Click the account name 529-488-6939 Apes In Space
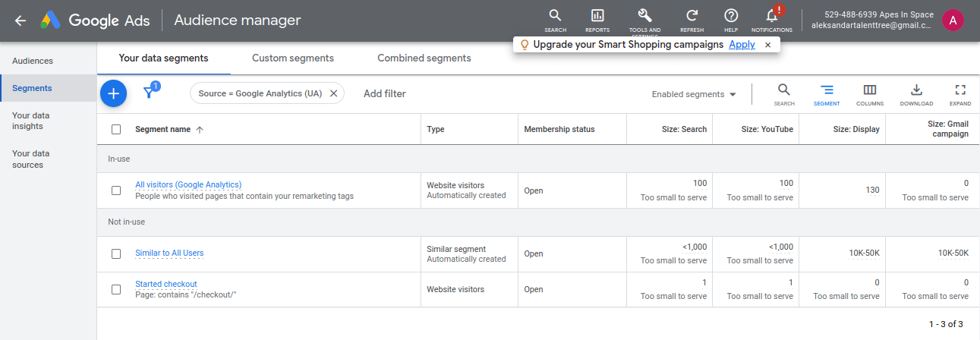980x340 pixels. [879, 14]
